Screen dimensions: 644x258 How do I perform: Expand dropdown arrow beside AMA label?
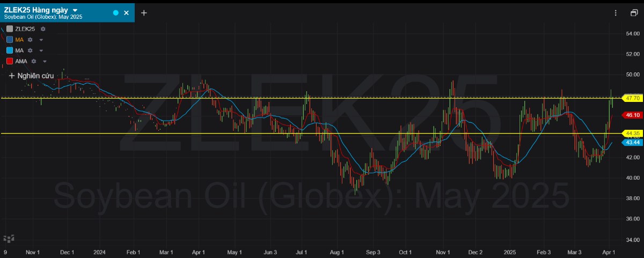click(45, 61)
